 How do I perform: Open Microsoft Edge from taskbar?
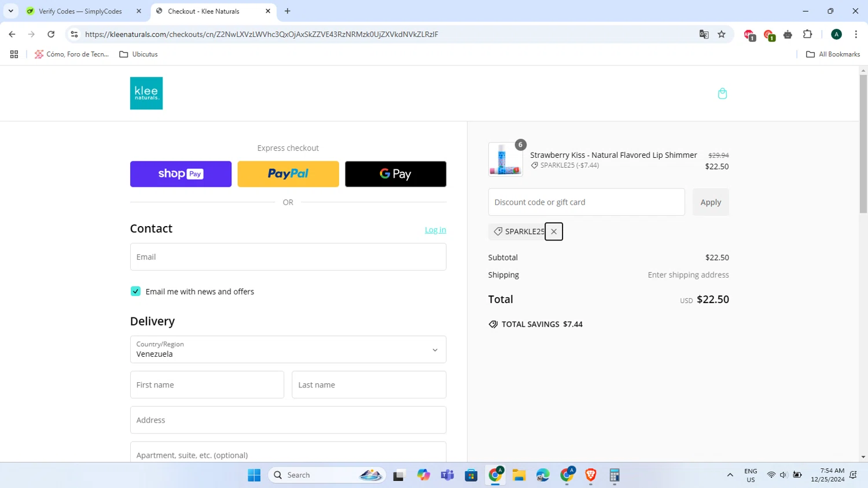click(x=543, y=475)
